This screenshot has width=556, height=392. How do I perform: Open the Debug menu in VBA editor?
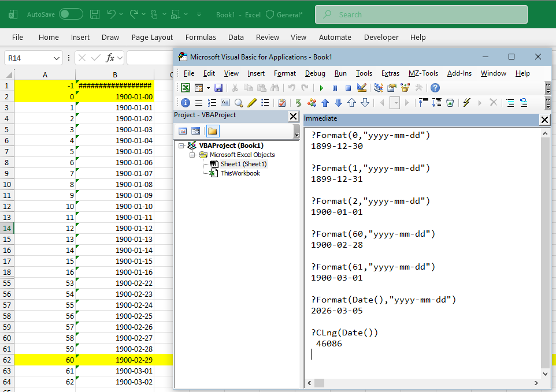click(315, 73)
